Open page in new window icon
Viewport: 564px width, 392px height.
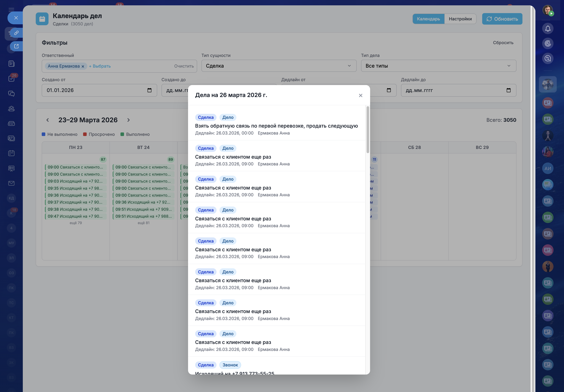pos(16,46)
